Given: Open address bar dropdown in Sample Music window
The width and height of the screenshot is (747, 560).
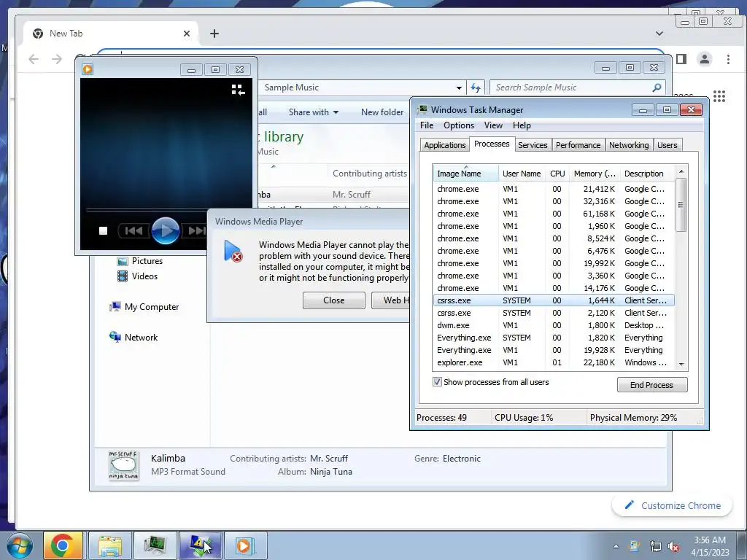Looking at the screenshot, I should (x=459, y=87).
